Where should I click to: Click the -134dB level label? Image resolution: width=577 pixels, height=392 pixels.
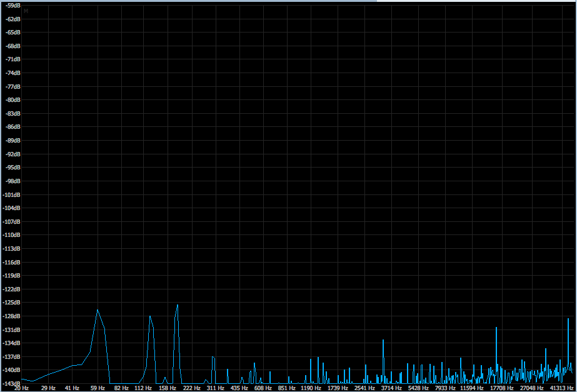12,343
